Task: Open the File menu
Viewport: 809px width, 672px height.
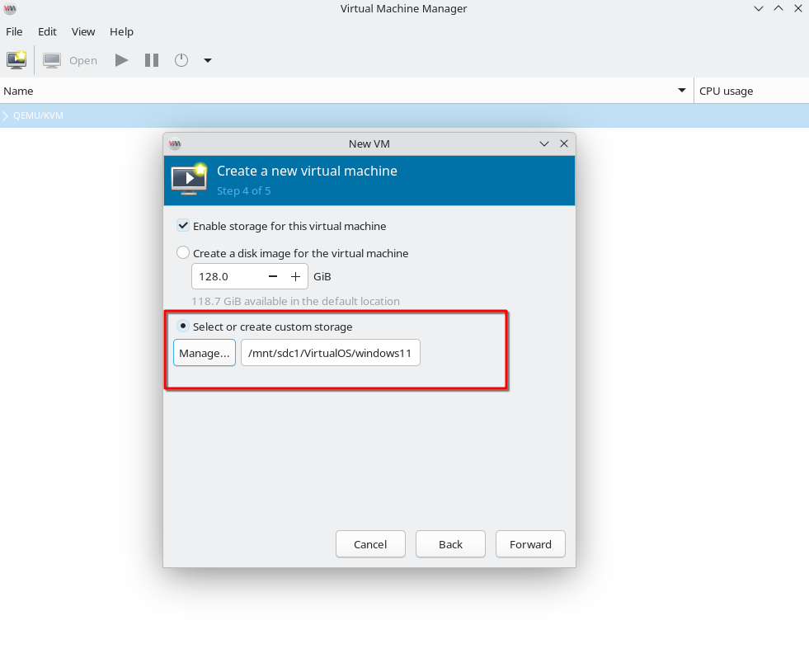Action: tap(14, 31)
